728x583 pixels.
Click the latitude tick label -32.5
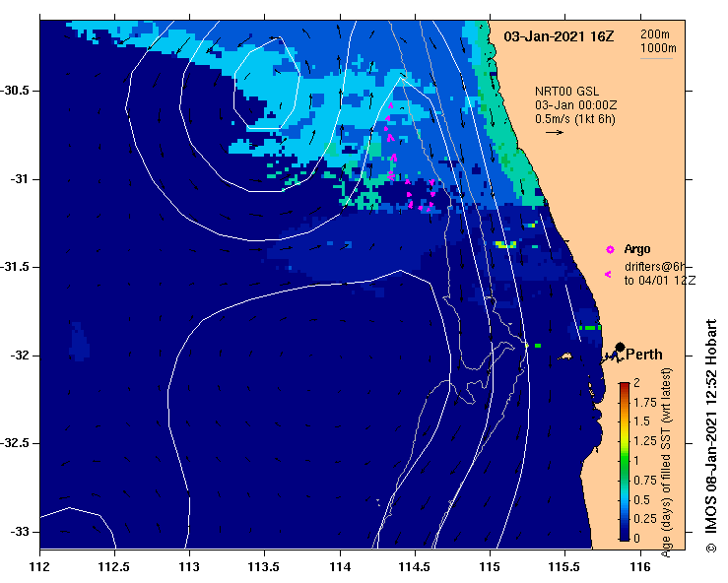(x=15, y=444)
